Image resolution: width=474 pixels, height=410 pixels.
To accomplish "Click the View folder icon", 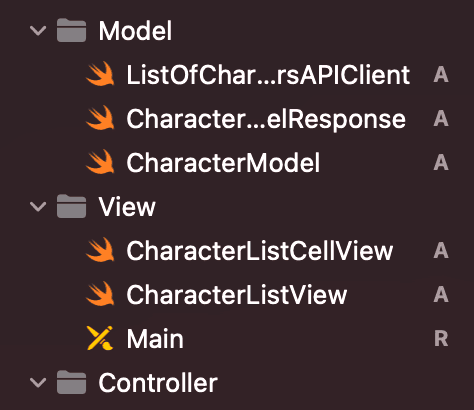I will coord(71,206).
